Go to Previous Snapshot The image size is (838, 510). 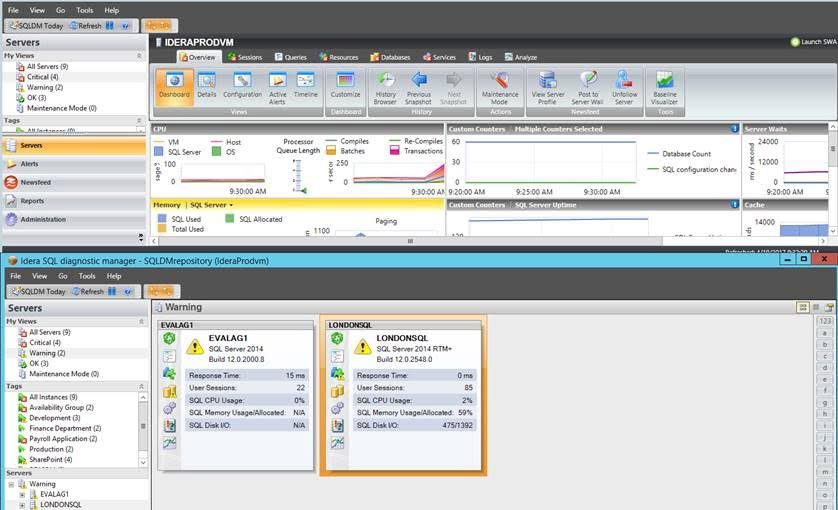tap(418, 88)
